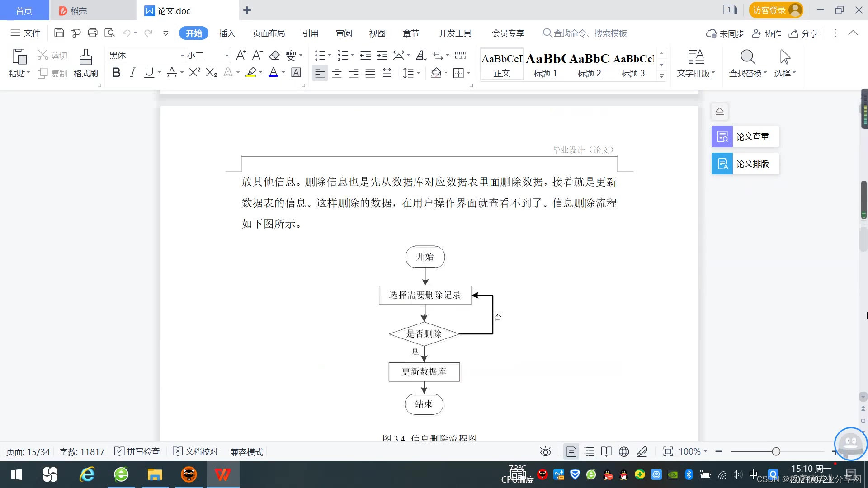Click the guest login button
This screenshot has width=868, height=488.
(775, 10)
